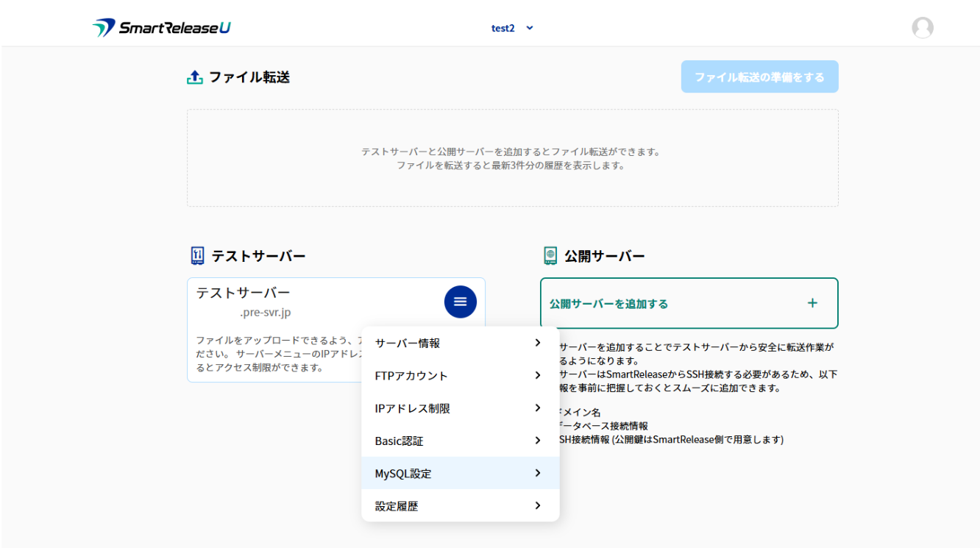Click the SmartReleaseU logo
Image resolution: width=980 pixels, height=548 pixels.
161,28
